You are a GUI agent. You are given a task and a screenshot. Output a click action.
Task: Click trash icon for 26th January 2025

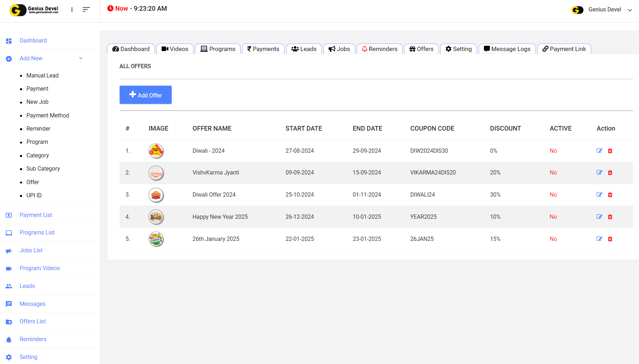(610, 239)
